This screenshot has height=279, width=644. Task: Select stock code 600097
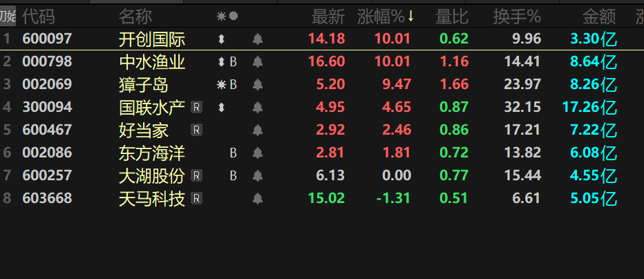47,39
